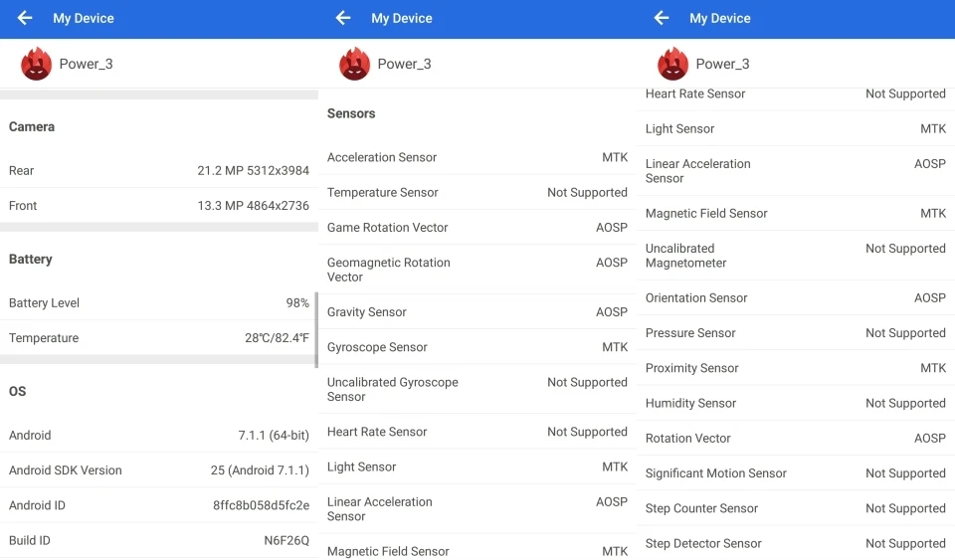The height and width of the screenshot is (560, 955).
Task: Tap the scrollbar handle on the left panel
Action: point(316,330)
